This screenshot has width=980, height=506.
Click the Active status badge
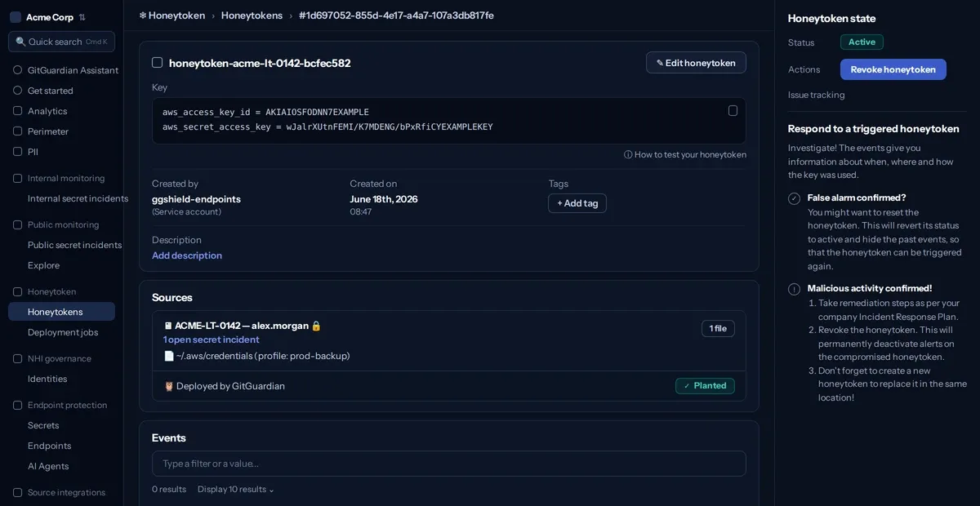[862, 42]
